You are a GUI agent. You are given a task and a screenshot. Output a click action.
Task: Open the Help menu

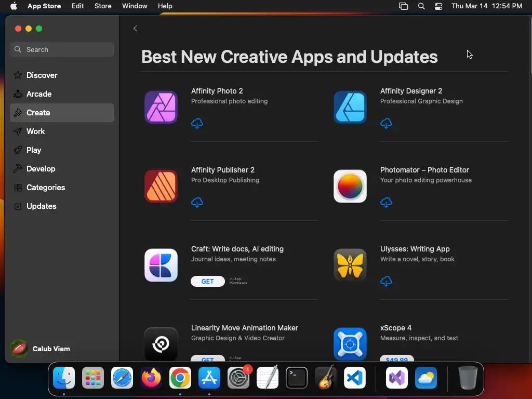coord(165,6)
